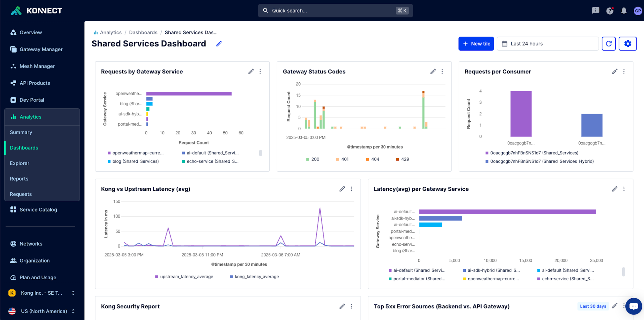Click the feedback message icon
This screenshot has height=320, width=644.
tap(595, 11)
